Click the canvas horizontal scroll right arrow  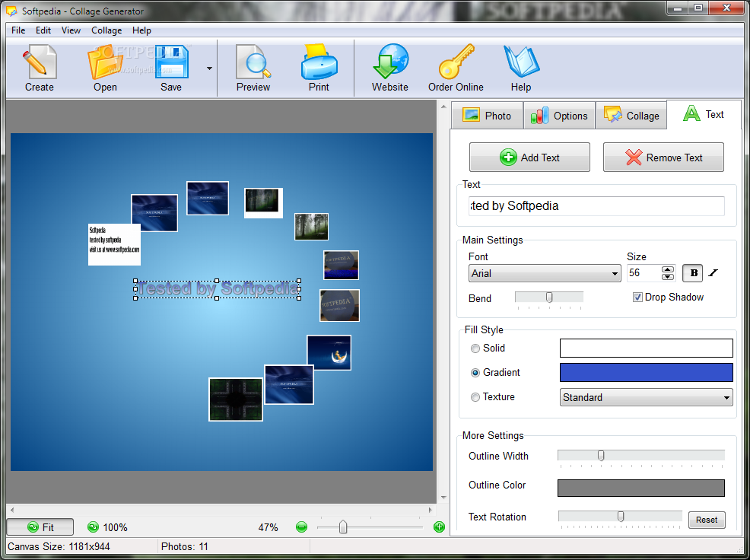click(430, 510)
